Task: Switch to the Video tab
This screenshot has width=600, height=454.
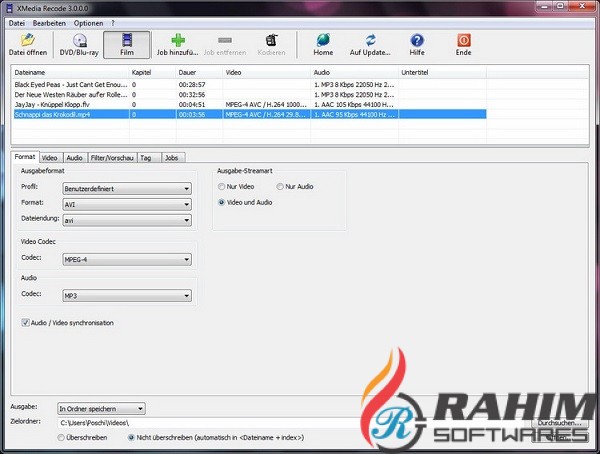Action: 49,158
